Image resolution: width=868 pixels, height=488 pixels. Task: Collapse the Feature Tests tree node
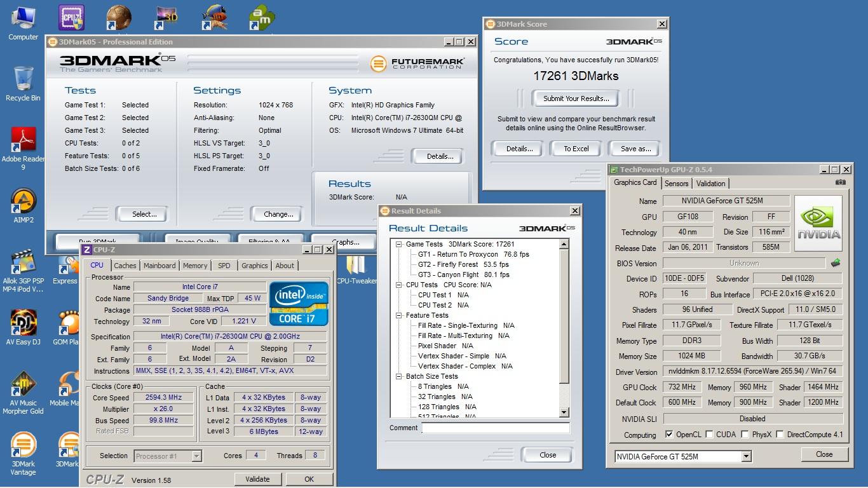tap(399, 315)
